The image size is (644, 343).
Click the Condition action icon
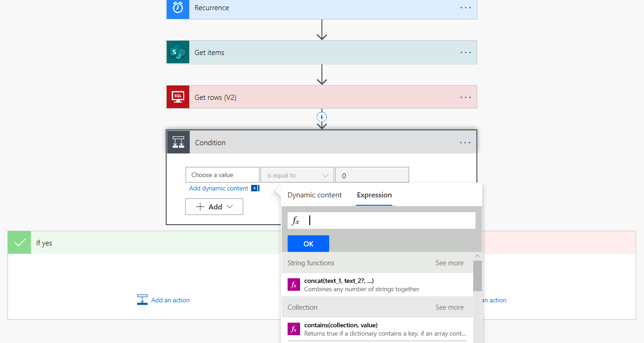pyautogui.click(x=178, y=142)
